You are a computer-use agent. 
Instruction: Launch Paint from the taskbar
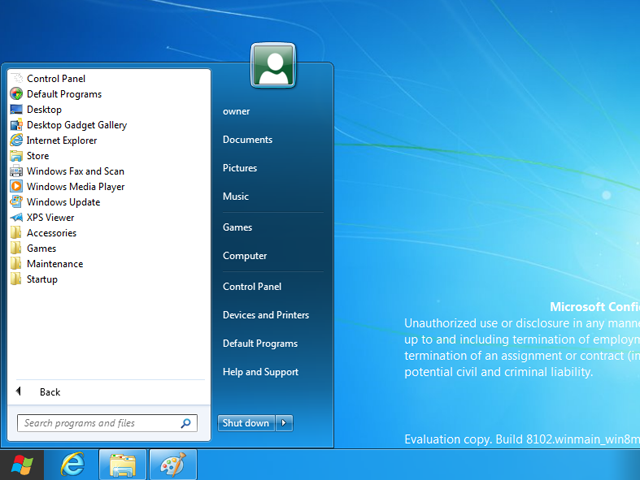pos(173,465)
